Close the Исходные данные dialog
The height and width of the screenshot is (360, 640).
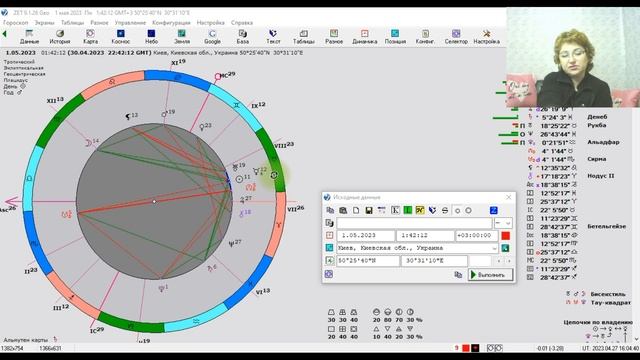coord(509,197)
